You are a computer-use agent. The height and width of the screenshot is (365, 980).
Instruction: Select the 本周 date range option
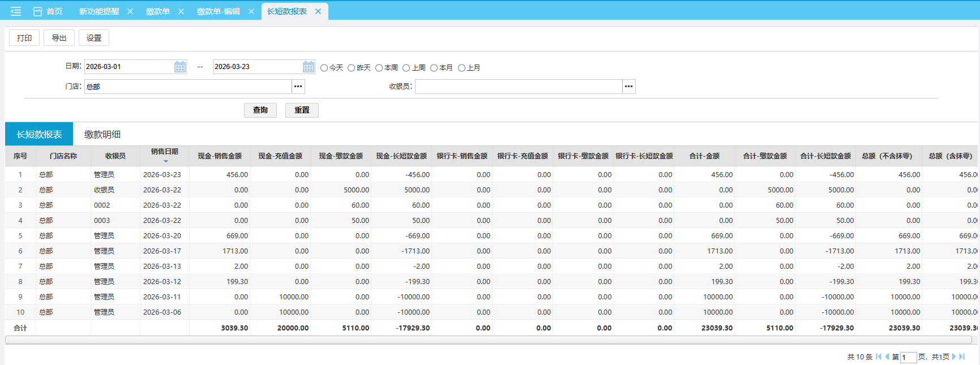tap(379, 68)
